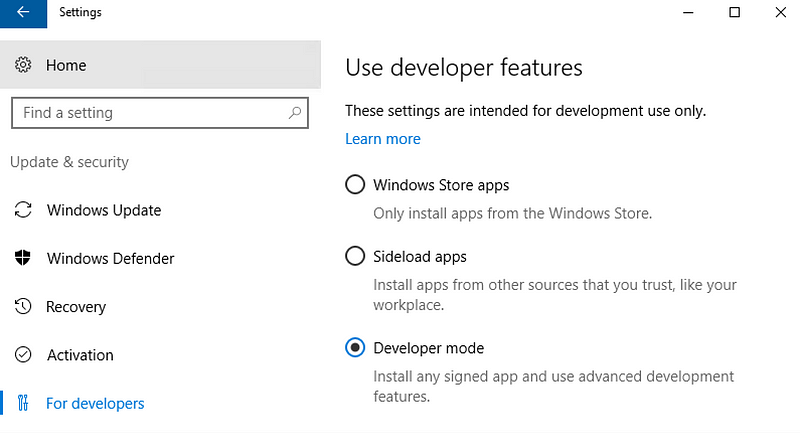Image resolution: width=800 pixels, height=433 pixels.
Task: Click 'These settings are intended for development' text
Action: [x=526, y=111]
